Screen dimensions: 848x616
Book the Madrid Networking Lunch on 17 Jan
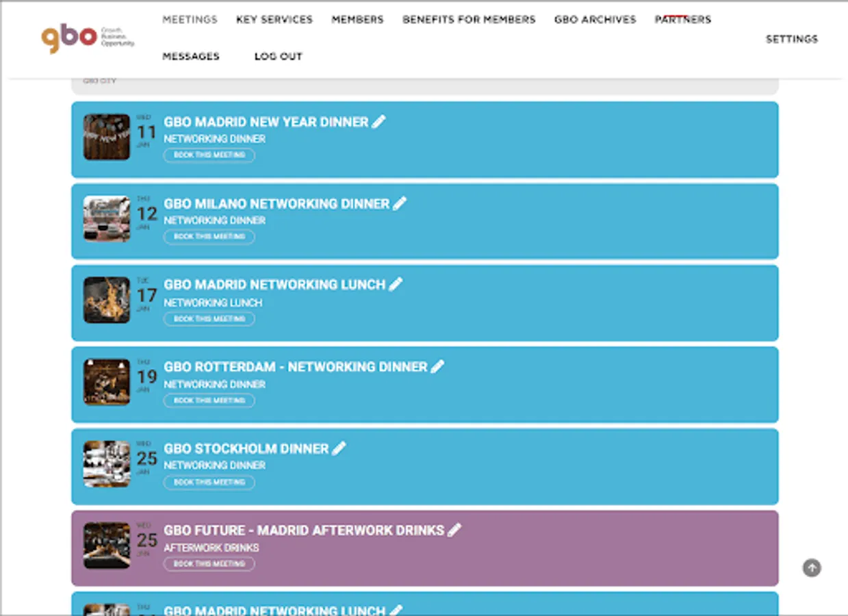click(209, 319)
